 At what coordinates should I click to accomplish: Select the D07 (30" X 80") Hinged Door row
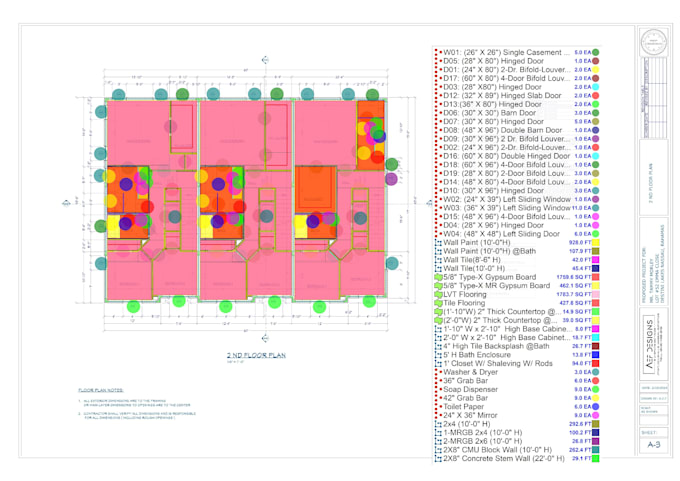point(517,122)
